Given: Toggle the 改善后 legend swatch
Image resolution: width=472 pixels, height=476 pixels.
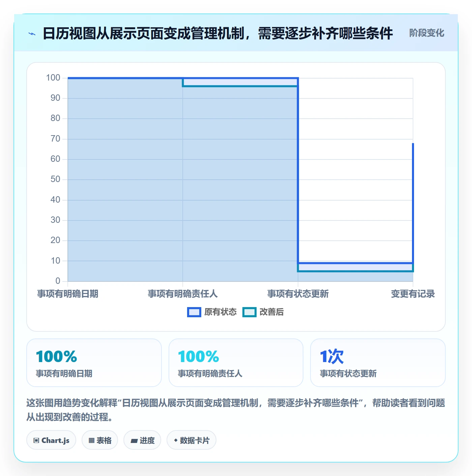Looking at the screenshot, I should coord(249,312).
